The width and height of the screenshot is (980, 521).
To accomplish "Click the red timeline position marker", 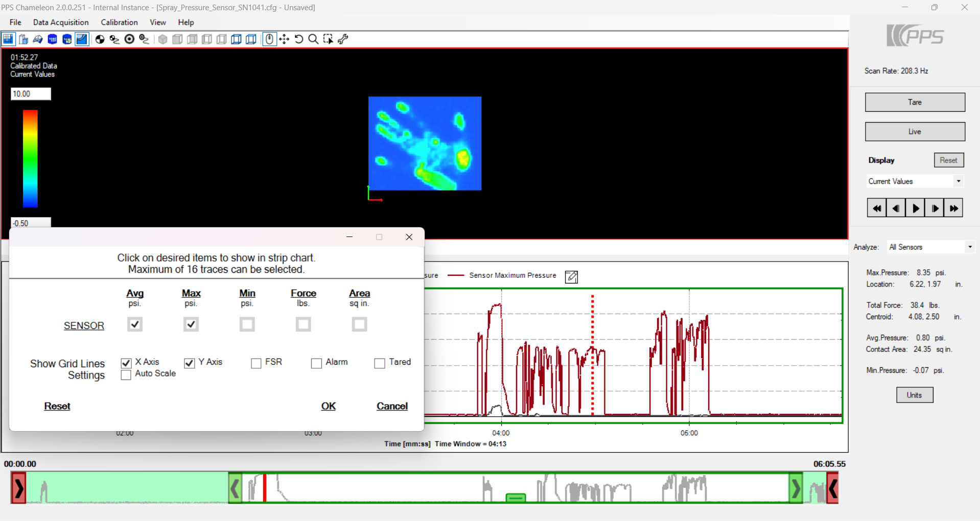I will 265,488.
